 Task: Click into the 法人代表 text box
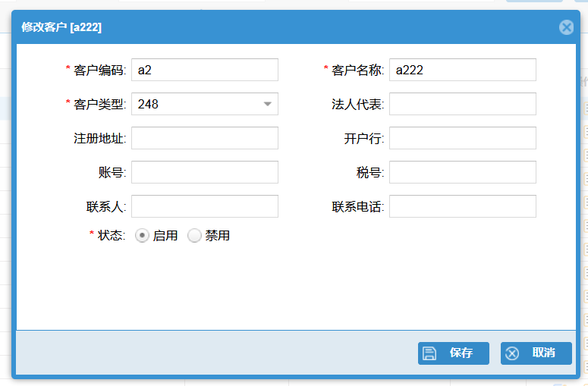coord(462,104)
